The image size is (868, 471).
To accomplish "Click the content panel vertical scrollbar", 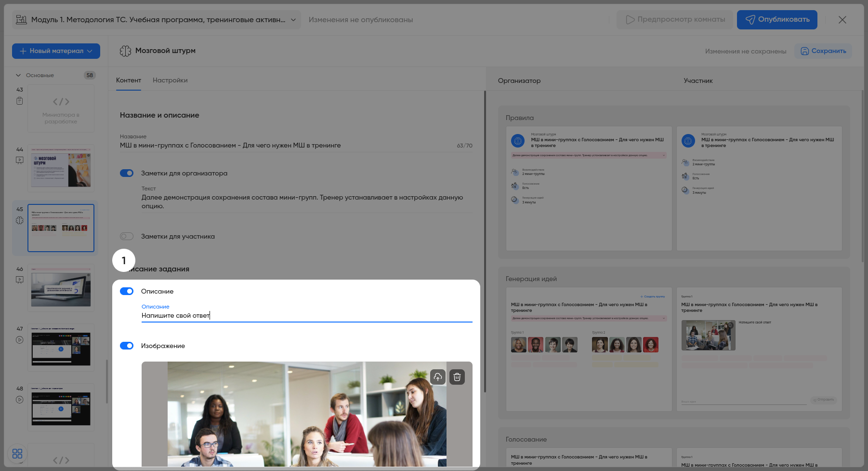I will pyautogui.click(x=485, y=241).
